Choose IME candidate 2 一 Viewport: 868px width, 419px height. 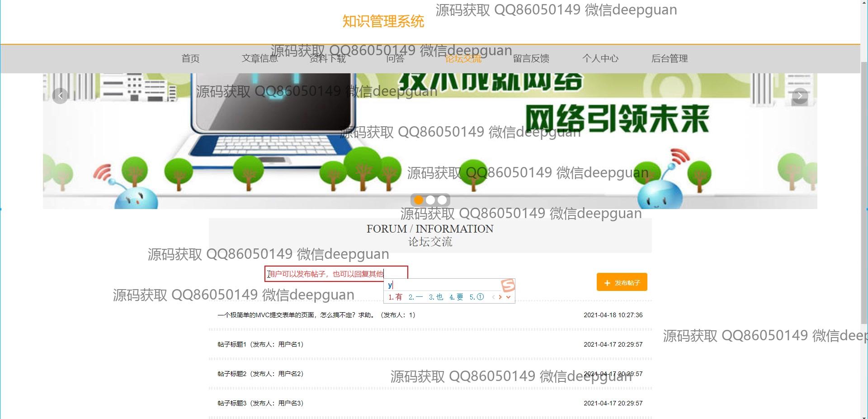415,297
